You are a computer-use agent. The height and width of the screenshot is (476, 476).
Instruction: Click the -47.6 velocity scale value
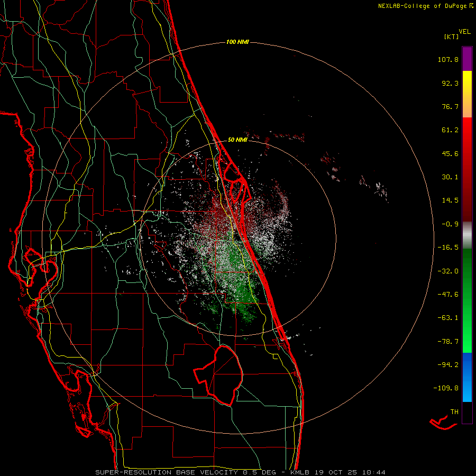coord(448,295)
